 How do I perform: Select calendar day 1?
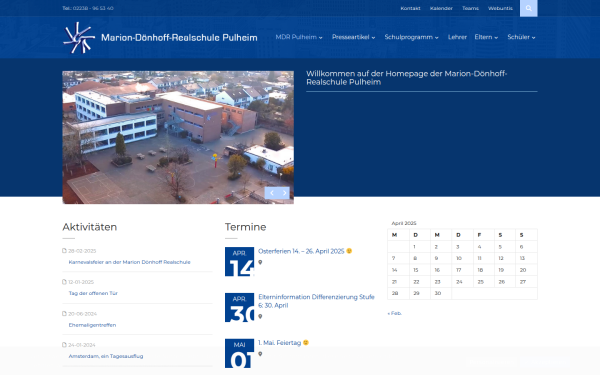414,247
